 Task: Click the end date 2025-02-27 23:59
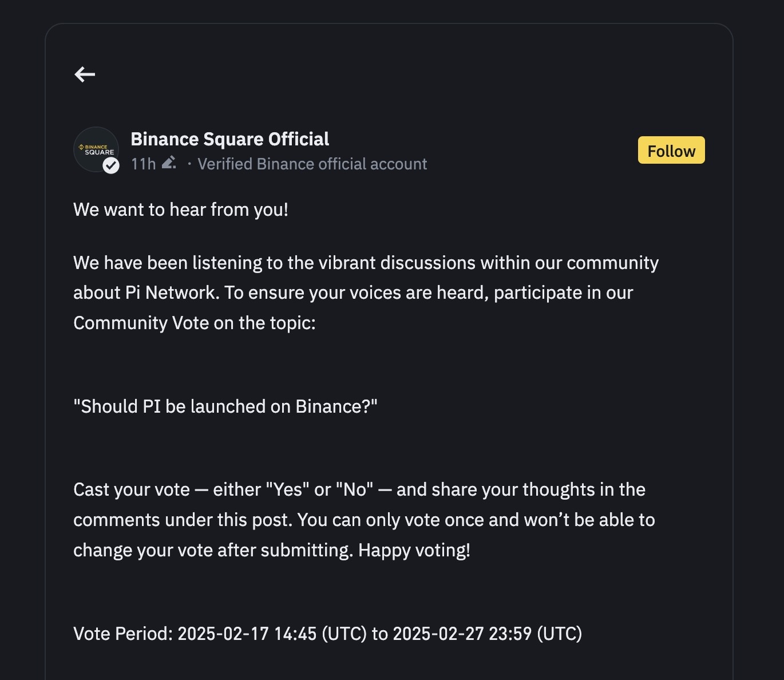(x=462, y=634)
